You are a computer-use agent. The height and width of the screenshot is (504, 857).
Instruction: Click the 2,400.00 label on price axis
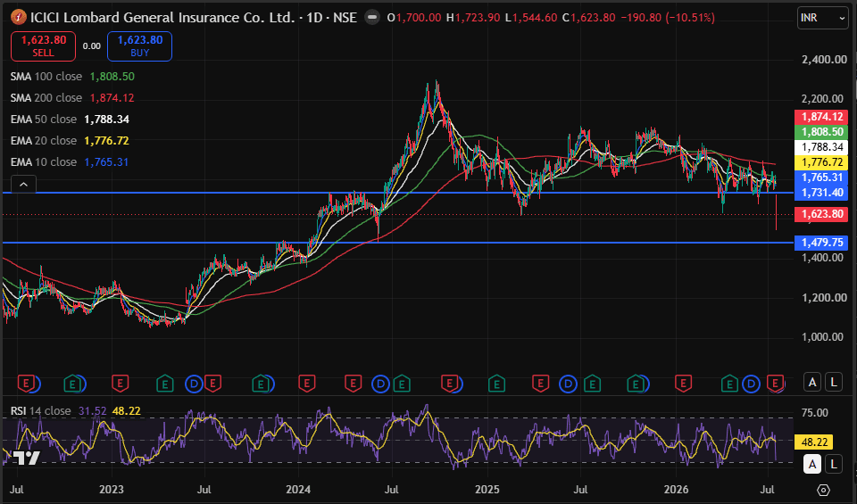[824, 60]
